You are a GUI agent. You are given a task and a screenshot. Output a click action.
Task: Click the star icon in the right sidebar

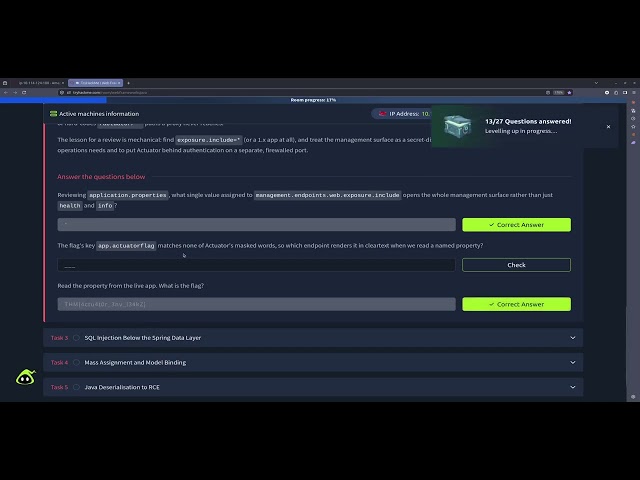633,127
